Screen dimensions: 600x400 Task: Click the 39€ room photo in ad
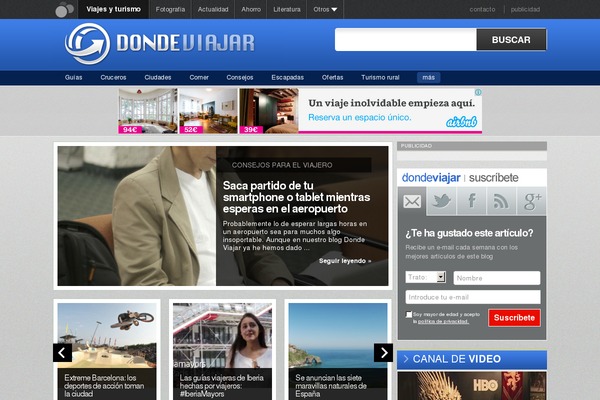coord(269,111)
